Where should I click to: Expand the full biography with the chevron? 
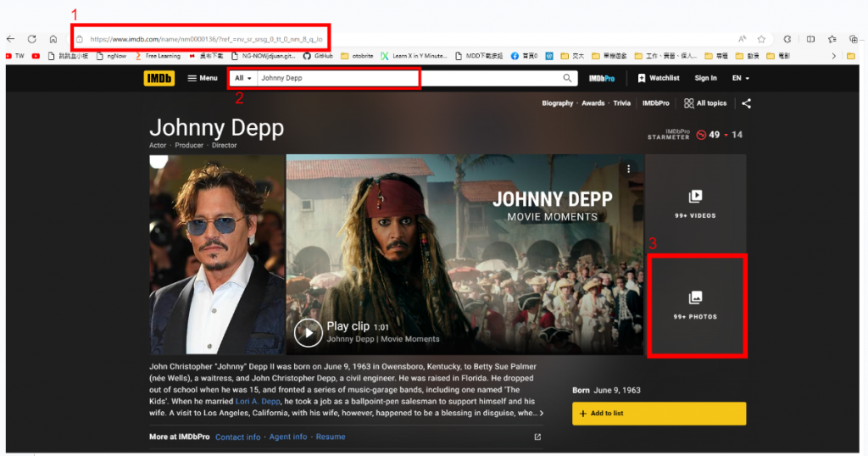[542, 414]
